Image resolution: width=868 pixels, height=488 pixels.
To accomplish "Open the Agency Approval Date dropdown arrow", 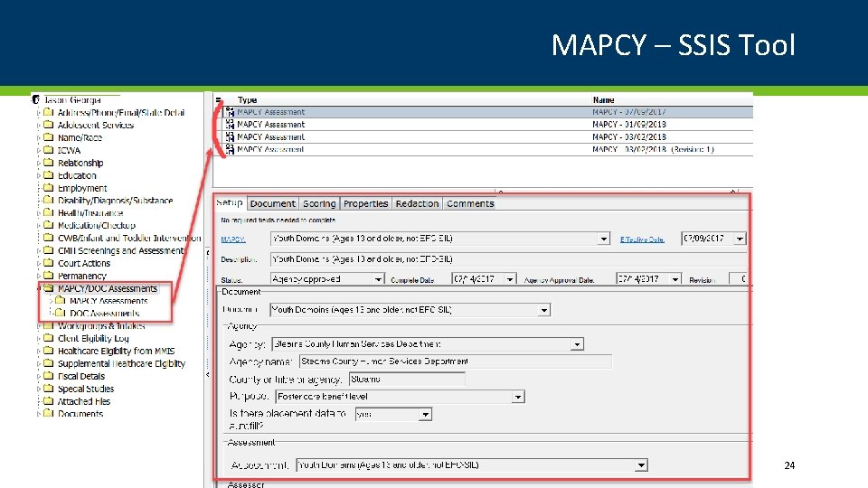I will click(675, 279).
